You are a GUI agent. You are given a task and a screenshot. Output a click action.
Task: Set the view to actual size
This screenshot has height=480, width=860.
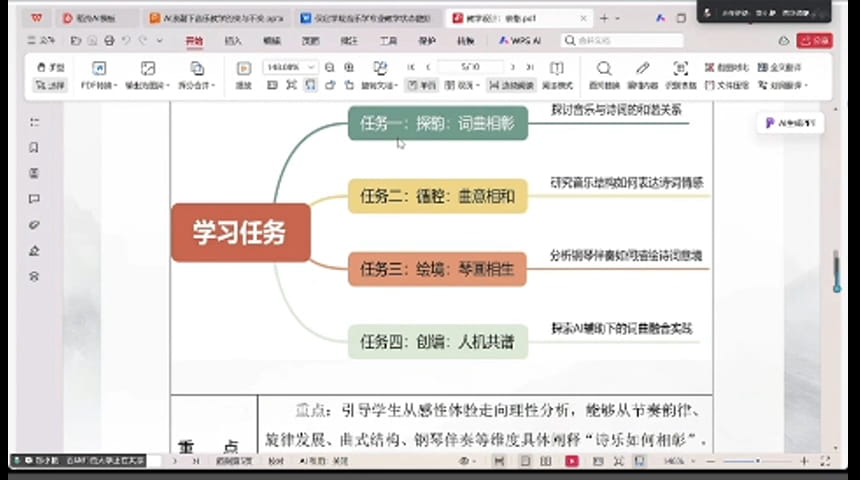pyautogui.click(x=272, y=85)
